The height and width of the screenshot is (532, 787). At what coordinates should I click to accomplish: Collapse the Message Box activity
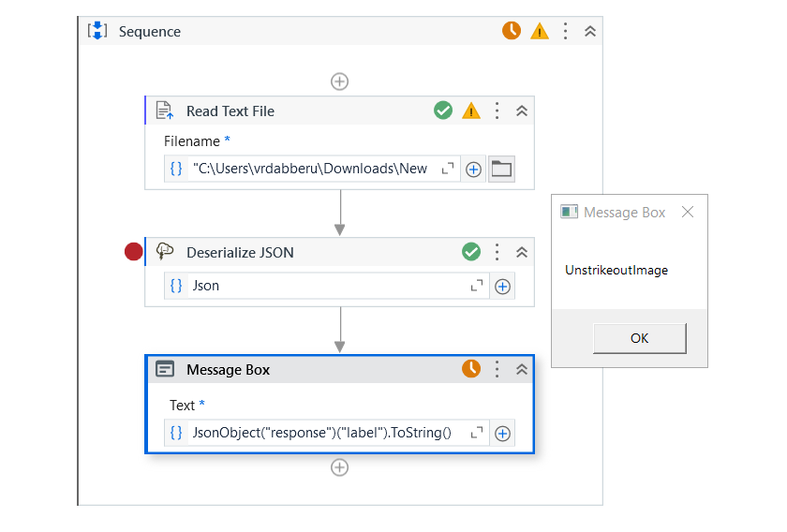pyautogui.click(x=522, y=369)
